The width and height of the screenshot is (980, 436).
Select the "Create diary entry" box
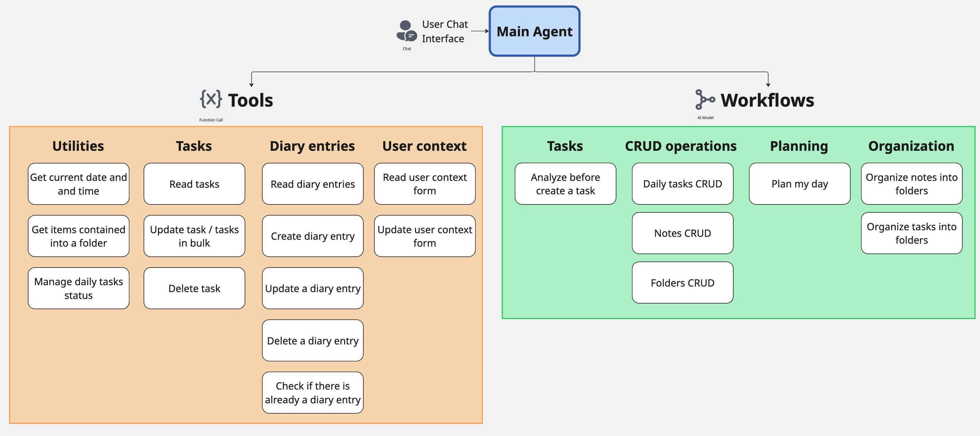point(312,236)
